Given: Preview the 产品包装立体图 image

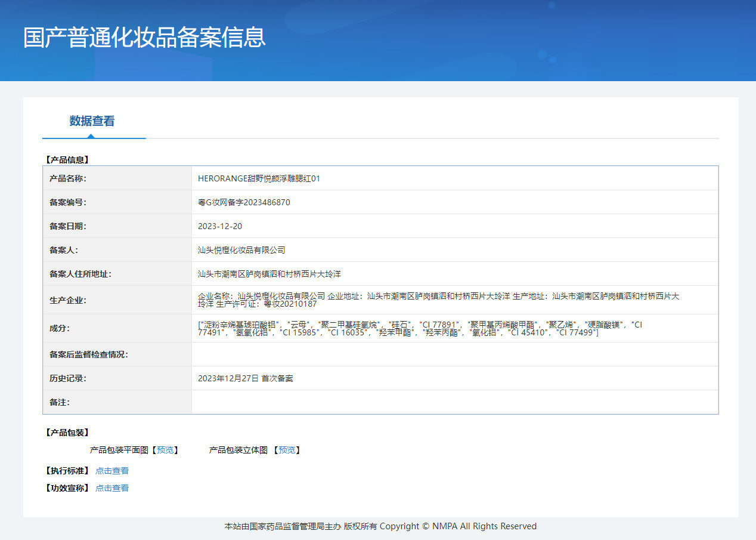Looking at the screenshot, I should click(287, 450).
